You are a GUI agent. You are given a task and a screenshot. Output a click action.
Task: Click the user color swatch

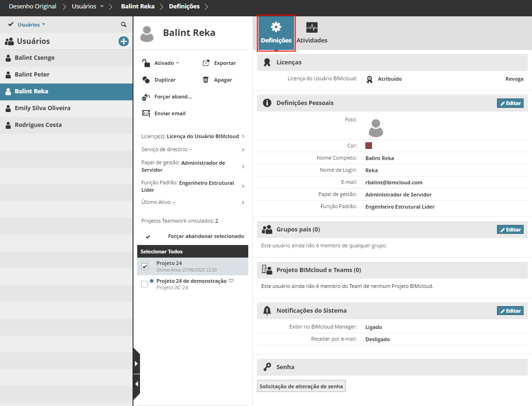(369, 146)
